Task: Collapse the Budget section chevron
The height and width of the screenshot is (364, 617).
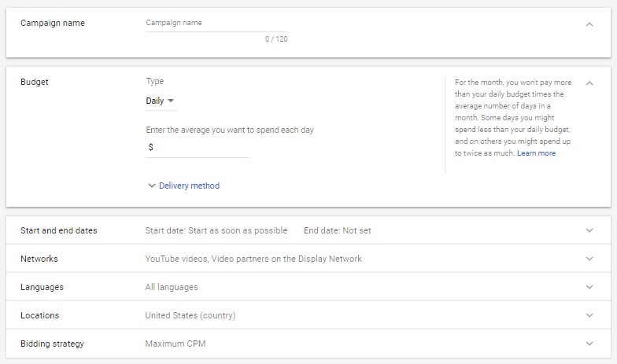Action: coord(589,83)
